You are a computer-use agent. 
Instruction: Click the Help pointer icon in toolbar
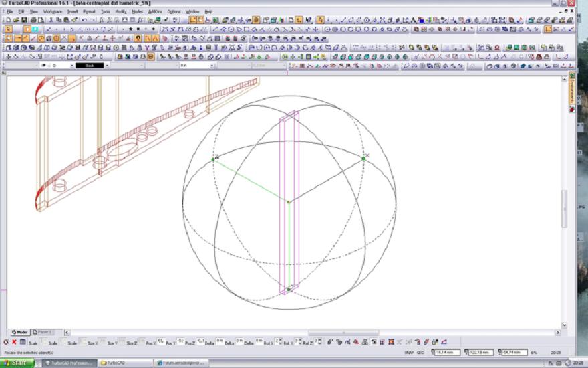point(309,21)
